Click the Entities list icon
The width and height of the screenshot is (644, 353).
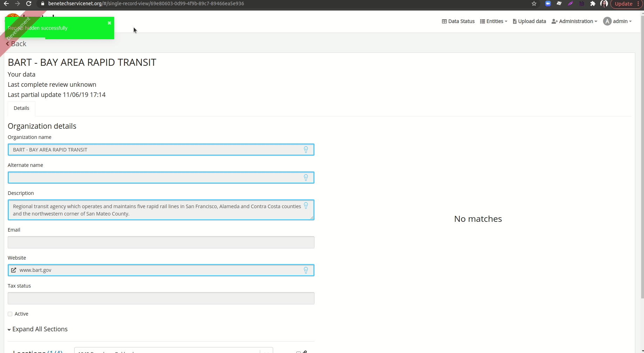coord(482,21)
